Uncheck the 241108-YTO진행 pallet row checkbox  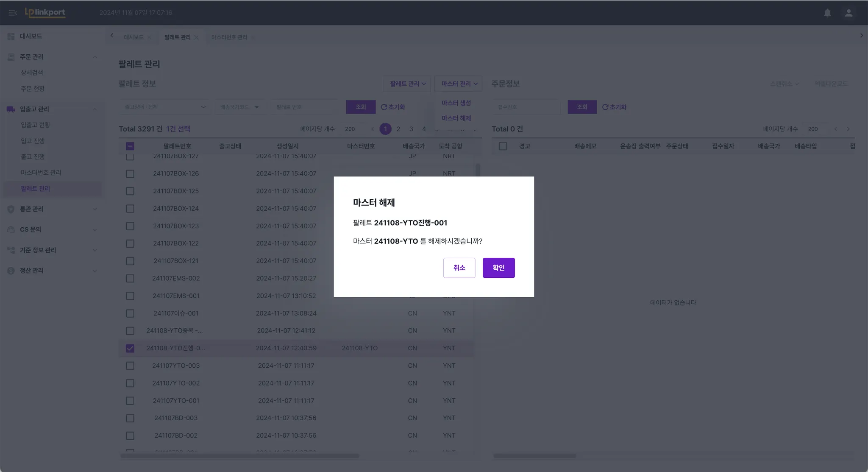point(130,348)
